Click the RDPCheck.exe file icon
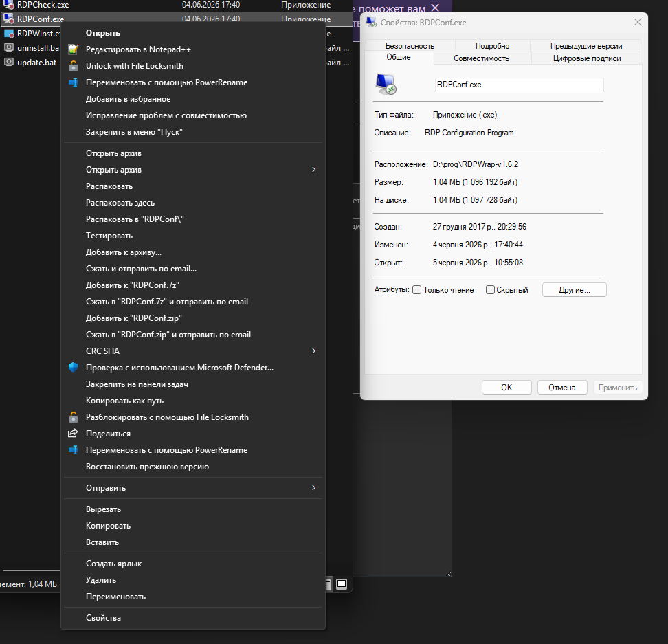The height and width of the screenshot is (644, 668). tap(8, 5)
